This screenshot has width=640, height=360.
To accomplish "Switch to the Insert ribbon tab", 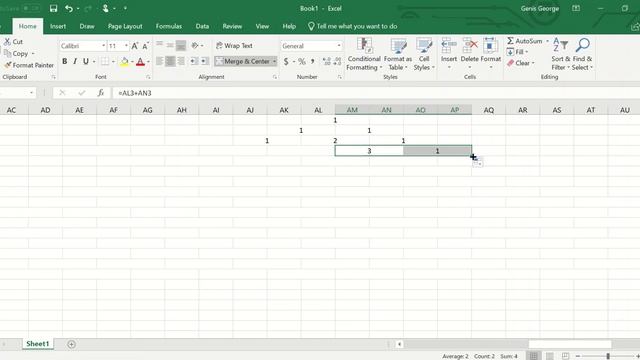I will pos(58,26).
